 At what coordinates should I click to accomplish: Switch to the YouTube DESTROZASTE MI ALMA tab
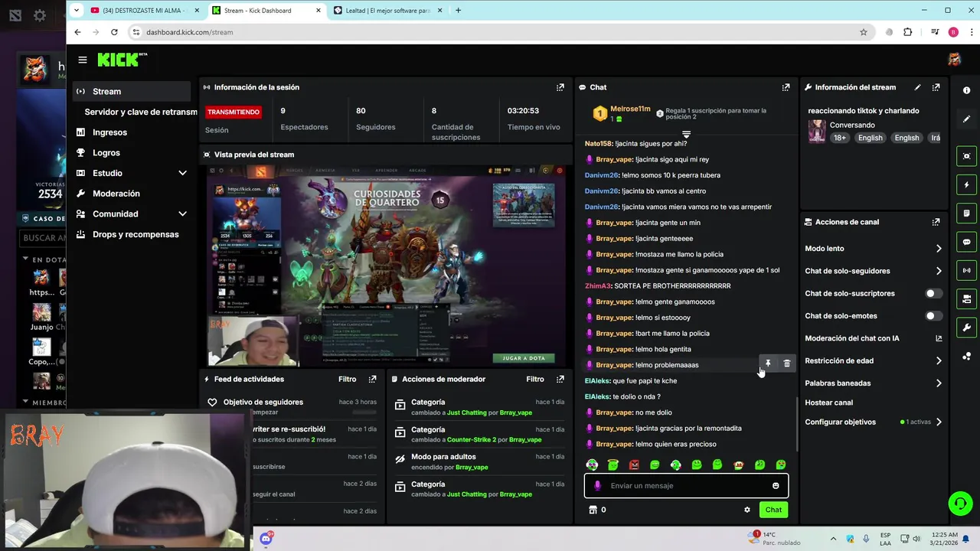[x=145, y=10]
